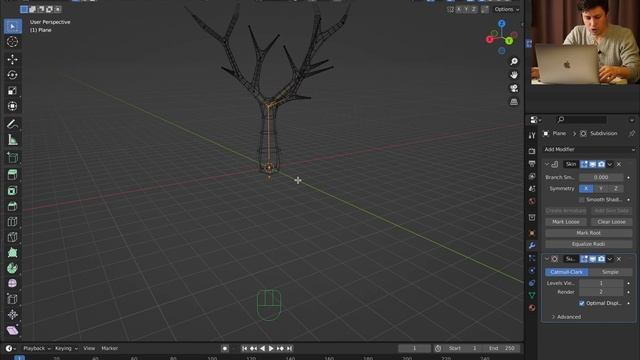Collapse the Skin modifier panel
This screenshot has width=640, height=360.
[547, 164]
